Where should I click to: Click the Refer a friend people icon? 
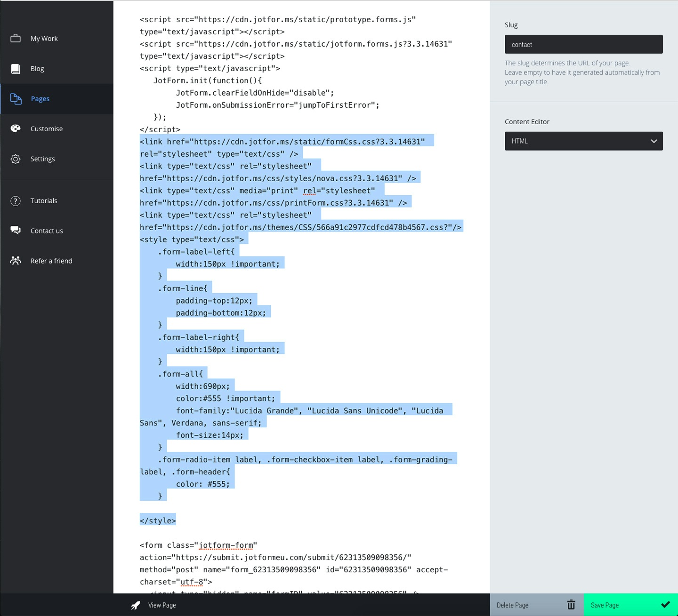click(x=16, y=261)
